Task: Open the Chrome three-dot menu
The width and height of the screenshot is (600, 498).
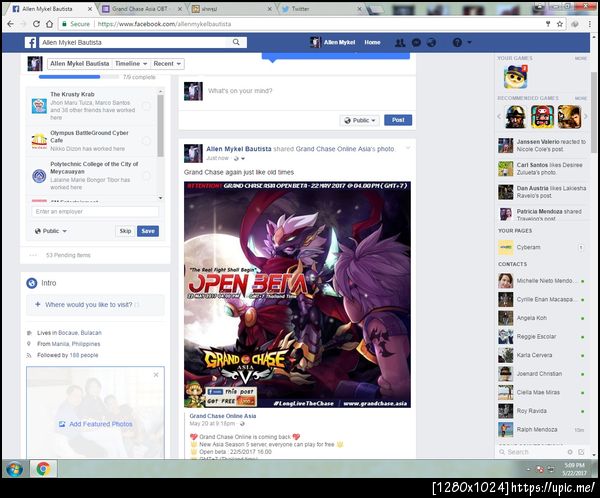Action: [x=589, y=24]
